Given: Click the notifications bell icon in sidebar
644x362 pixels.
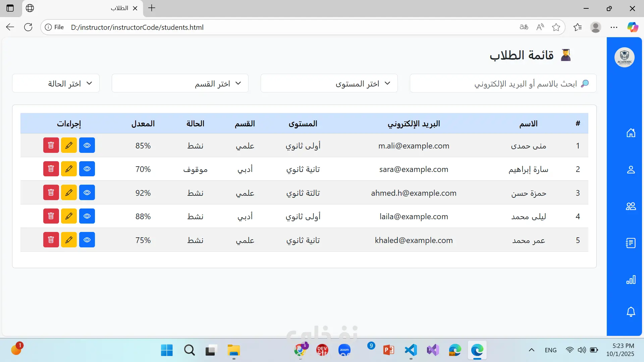Looking at the screenshot, I should click(631, 312).
